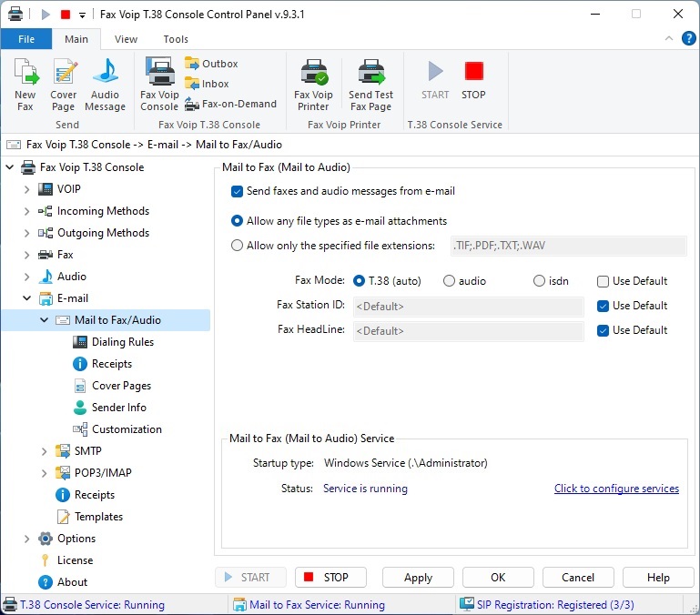Click Mail to Fax Service status entry

click(x=309, y=605)
